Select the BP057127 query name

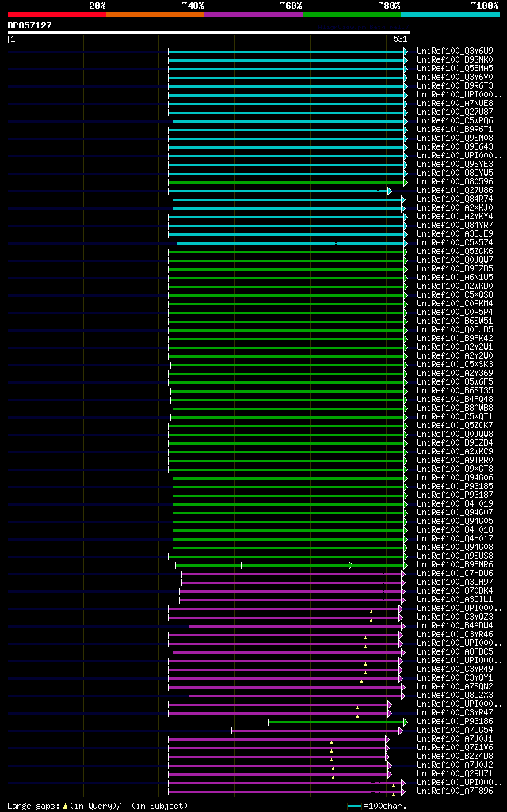pos(29,25)
